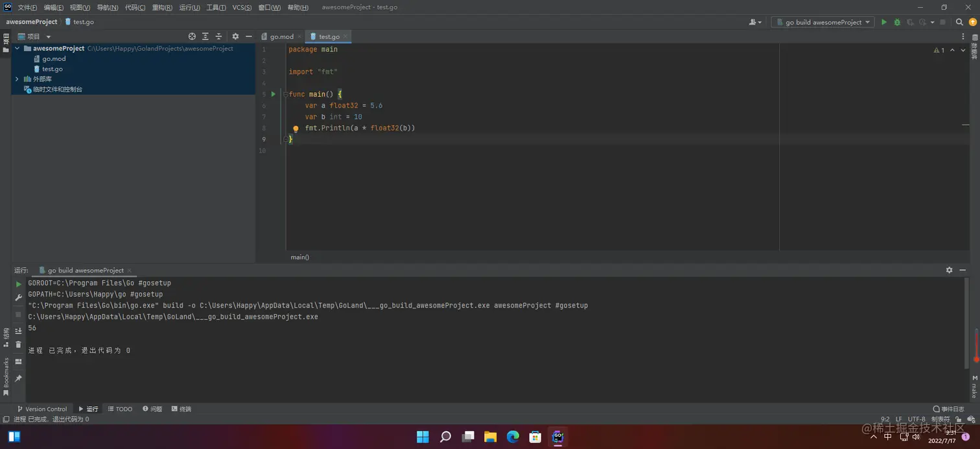Open the 导航(N) menu
This screenshot has height=449, width=980.
(x=108, y=7)
